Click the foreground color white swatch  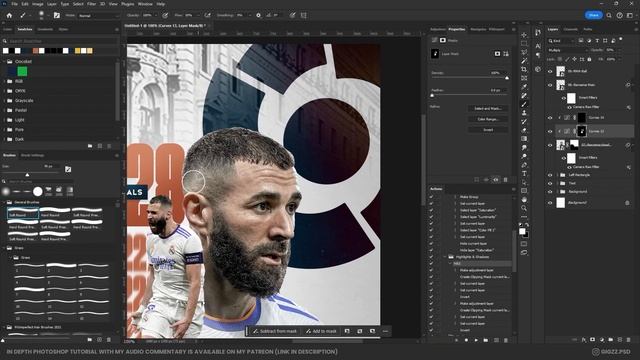coord(522,231)
